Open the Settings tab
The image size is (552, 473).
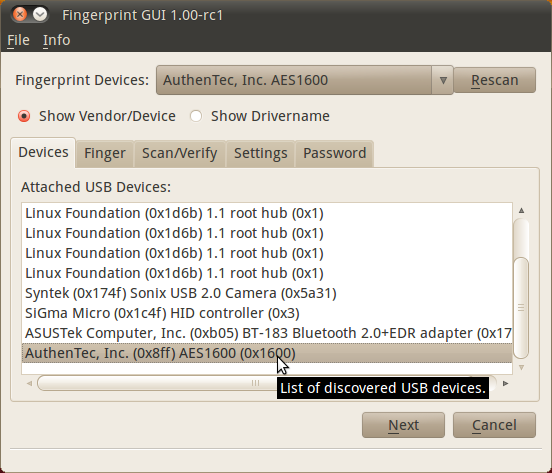[261, 154]
